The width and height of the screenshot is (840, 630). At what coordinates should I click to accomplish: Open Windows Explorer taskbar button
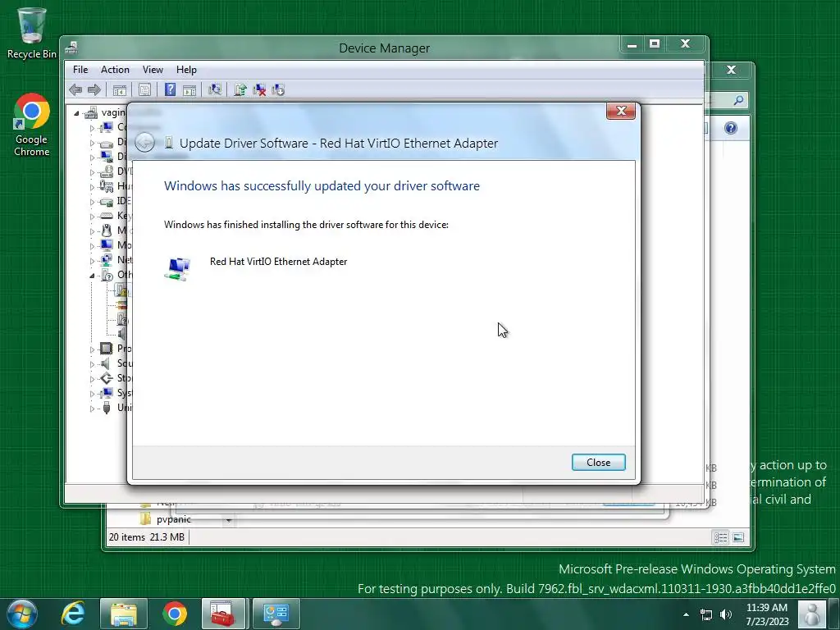point(124,614)
